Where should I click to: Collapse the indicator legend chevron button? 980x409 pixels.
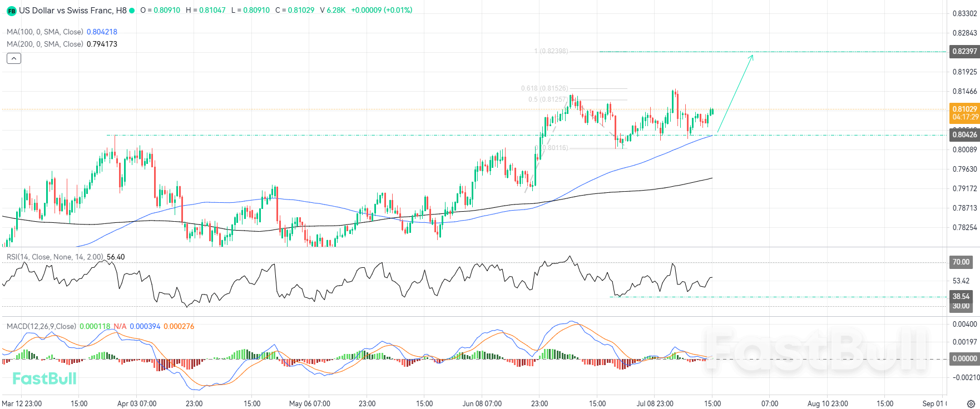click(x=14, y=58)
